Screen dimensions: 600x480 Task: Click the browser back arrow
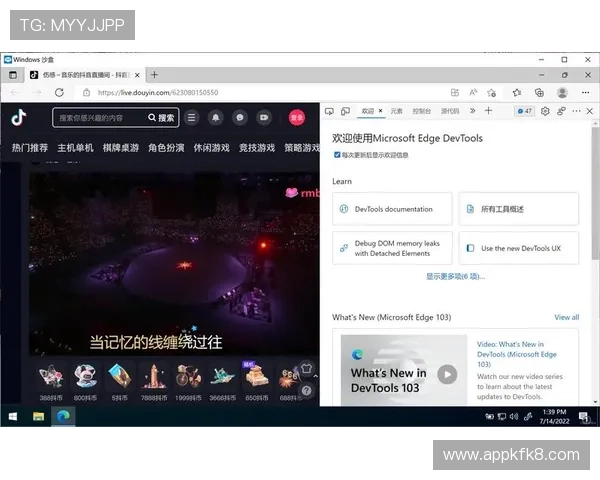[15, 93]
